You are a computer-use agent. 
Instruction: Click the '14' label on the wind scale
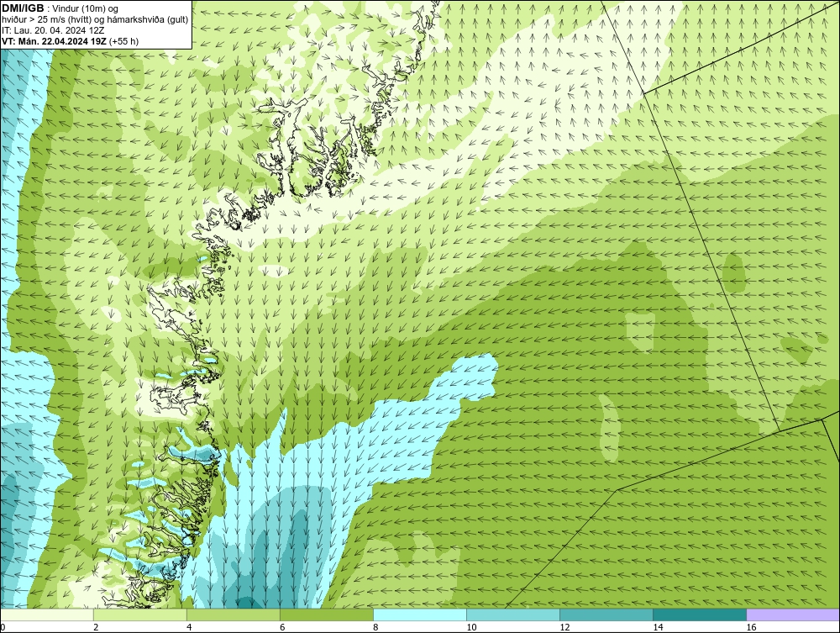pyautogui.click(x=658, y=627)
